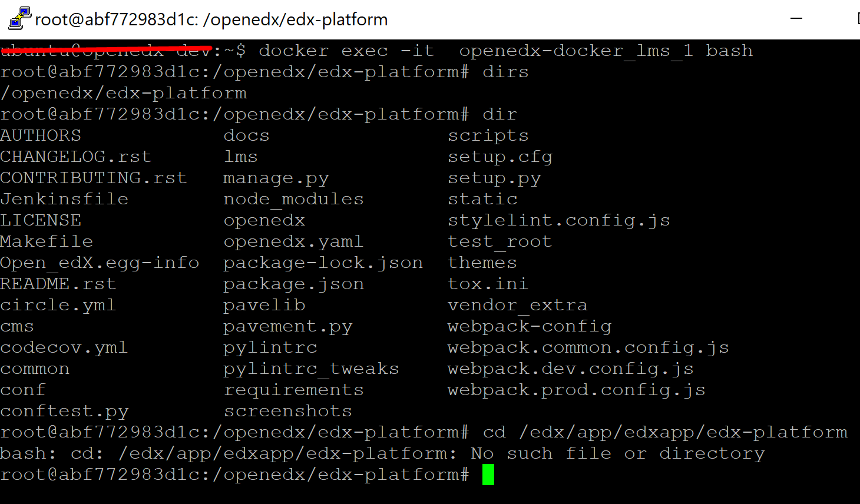Click the pavement.py listing entry
Screen dimensions: 860x504
tap(287, 326)
